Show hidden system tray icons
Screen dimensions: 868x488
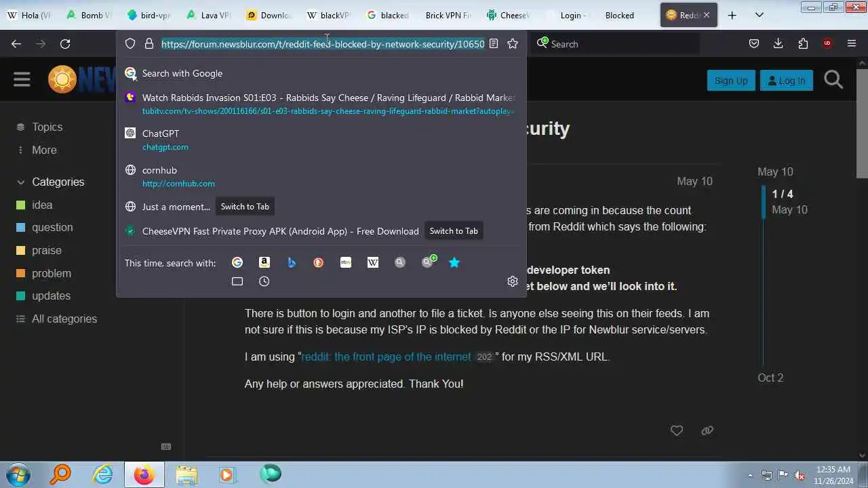coord(750,475)
